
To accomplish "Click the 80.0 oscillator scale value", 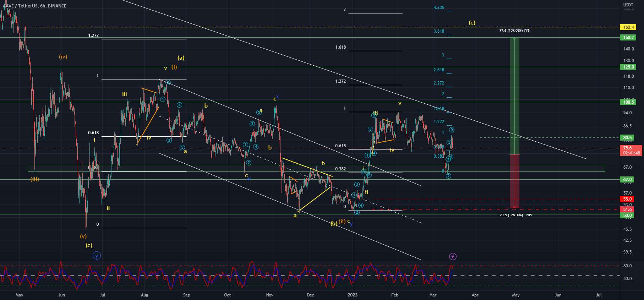I will click(628, 266).
